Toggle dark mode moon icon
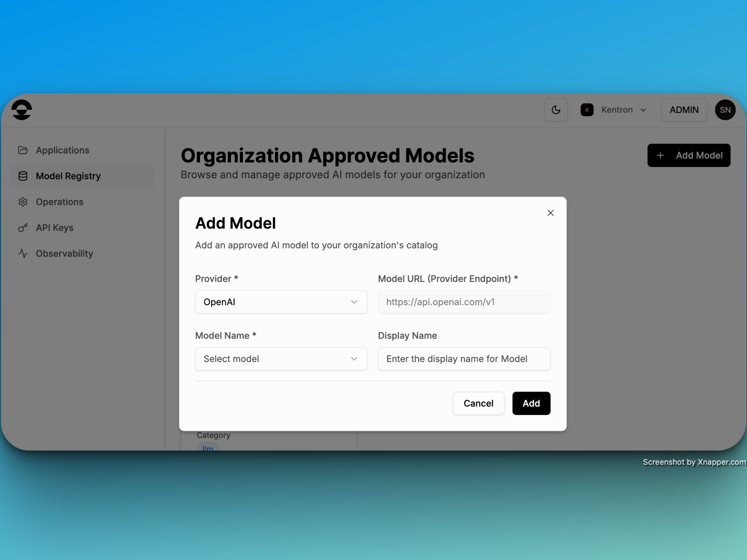Screen dimensions: 747x560 (556, 110)
